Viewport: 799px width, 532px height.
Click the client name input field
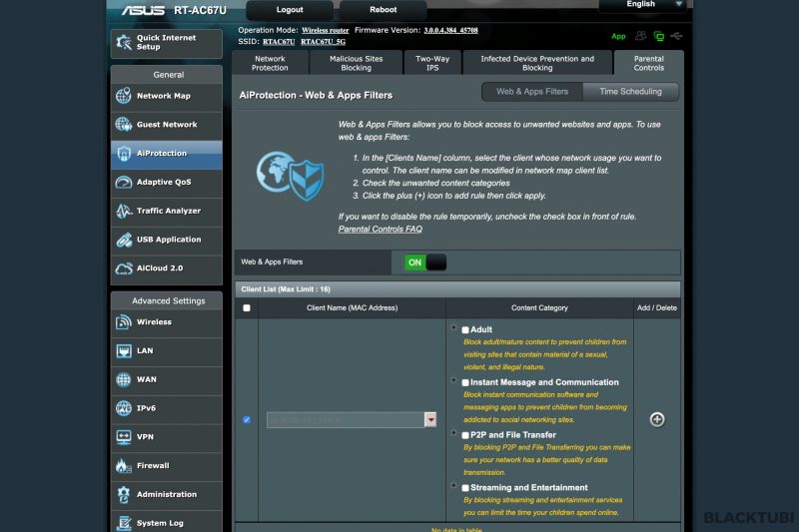[346, 419]
